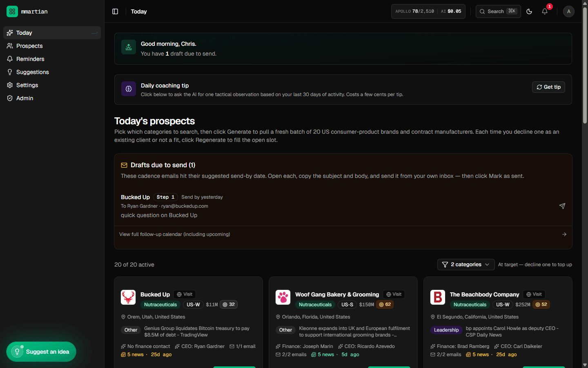
Task: Open the Settings menu item
Action: tap(27, 85)
